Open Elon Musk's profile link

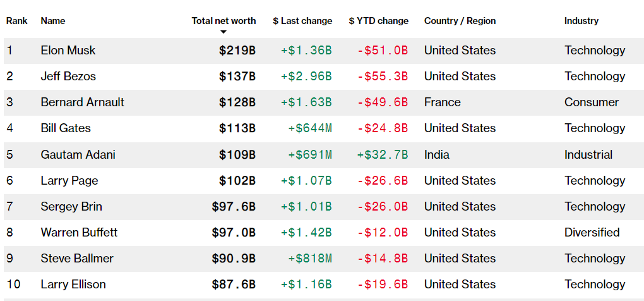click(68, 51)
